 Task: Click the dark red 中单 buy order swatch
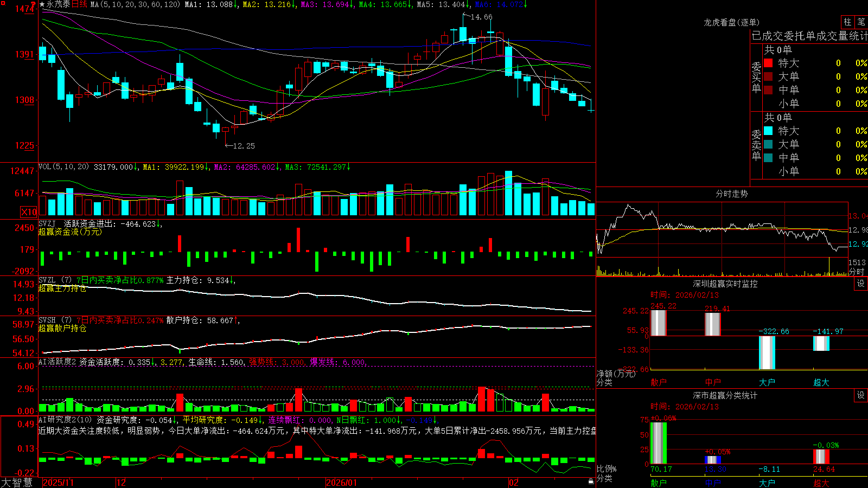(x=768, y=89)
